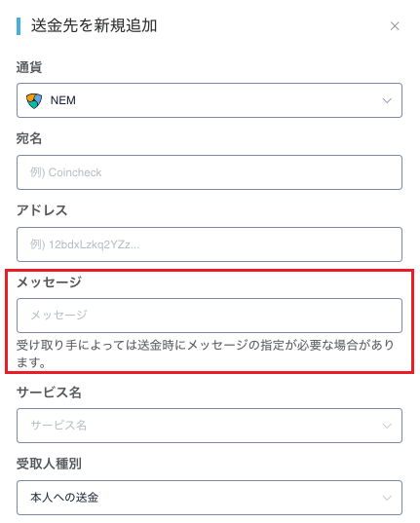Open the 通貨 currency dropdown
The height and width of the screenshot is (523, 420).
pos(210,100)
